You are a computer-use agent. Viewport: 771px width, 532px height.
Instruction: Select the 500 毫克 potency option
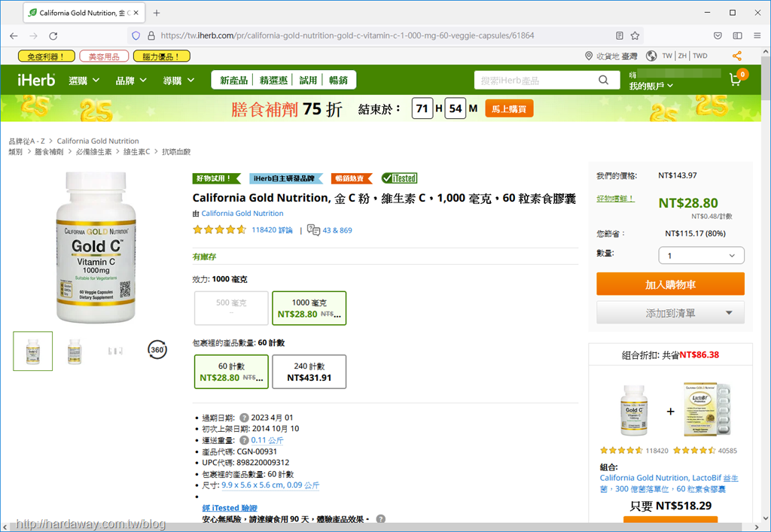(x=231, y=308)
